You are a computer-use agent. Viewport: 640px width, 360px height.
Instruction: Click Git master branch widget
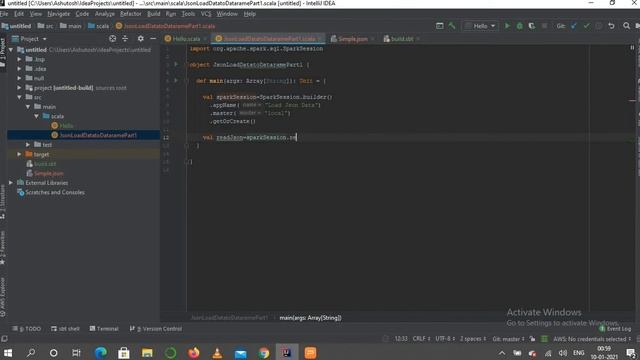coord(508,339)
